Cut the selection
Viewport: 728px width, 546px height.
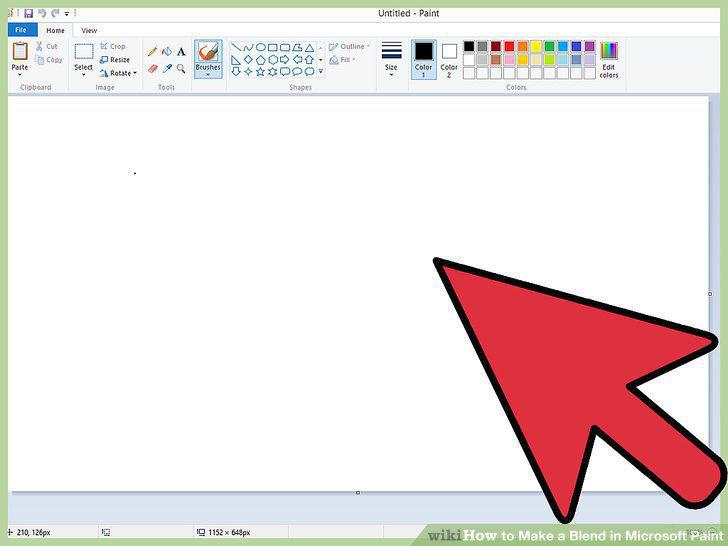point(47,46)
